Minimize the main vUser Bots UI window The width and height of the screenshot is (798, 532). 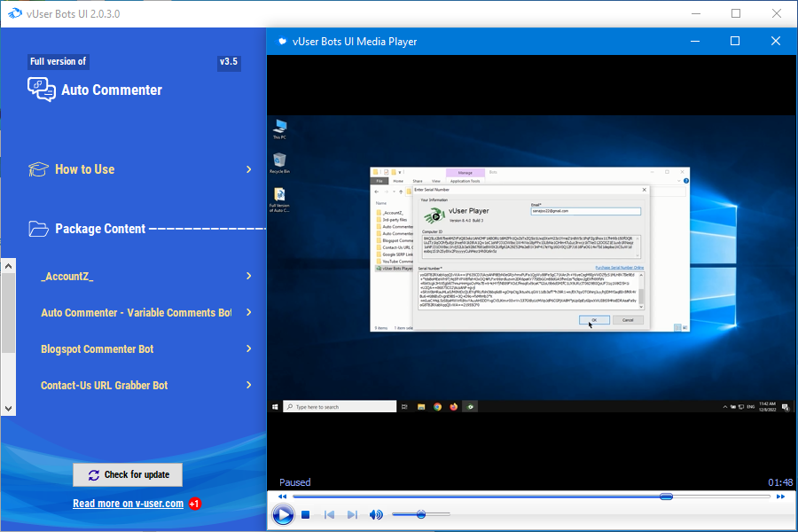(696, 14)
